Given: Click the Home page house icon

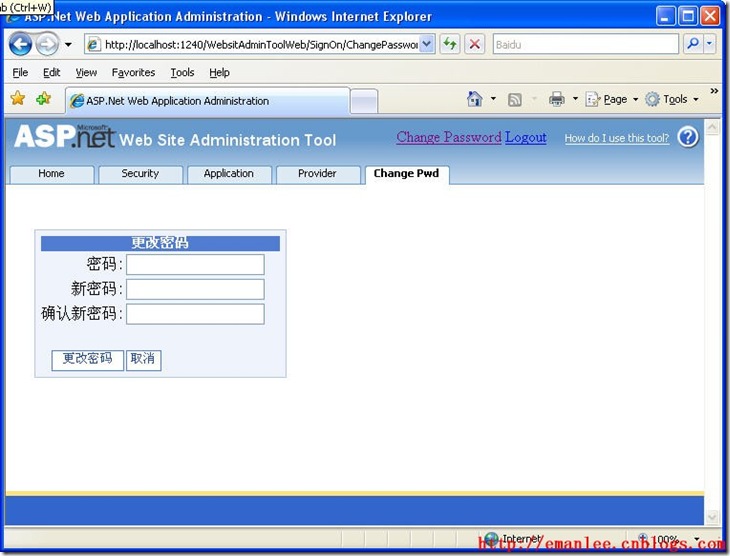Looking at the screenshot, I should tap(474, 99).
